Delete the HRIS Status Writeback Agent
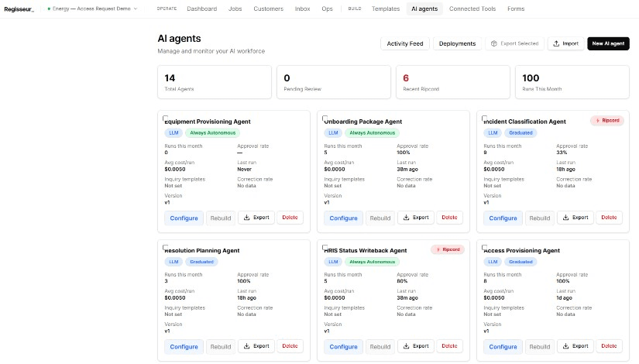 449,346
